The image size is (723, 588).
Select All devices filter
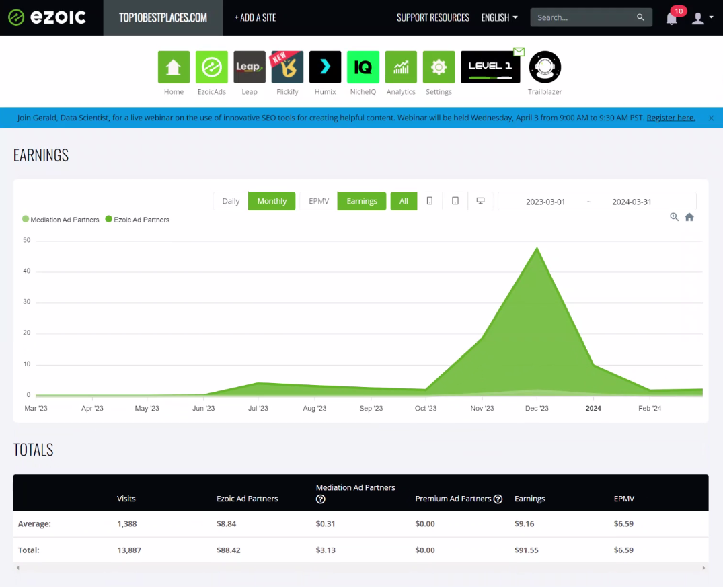(404, 201)
